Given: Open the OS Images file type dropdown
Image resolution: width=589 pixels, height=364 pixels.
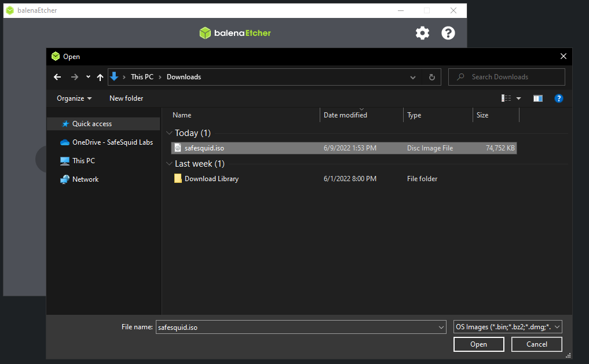Looking at the screenshot, I should coord(507,327).
